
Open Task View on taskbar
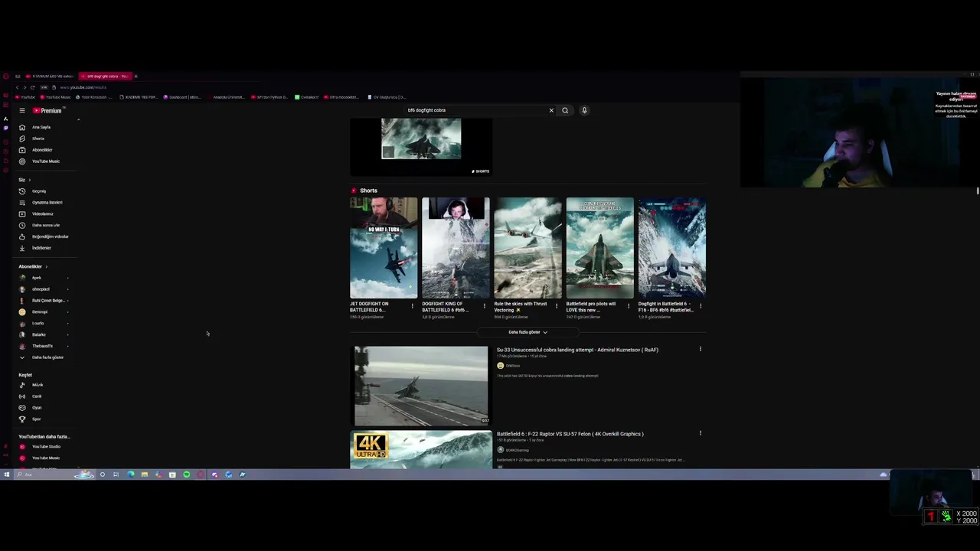point(116,474)
